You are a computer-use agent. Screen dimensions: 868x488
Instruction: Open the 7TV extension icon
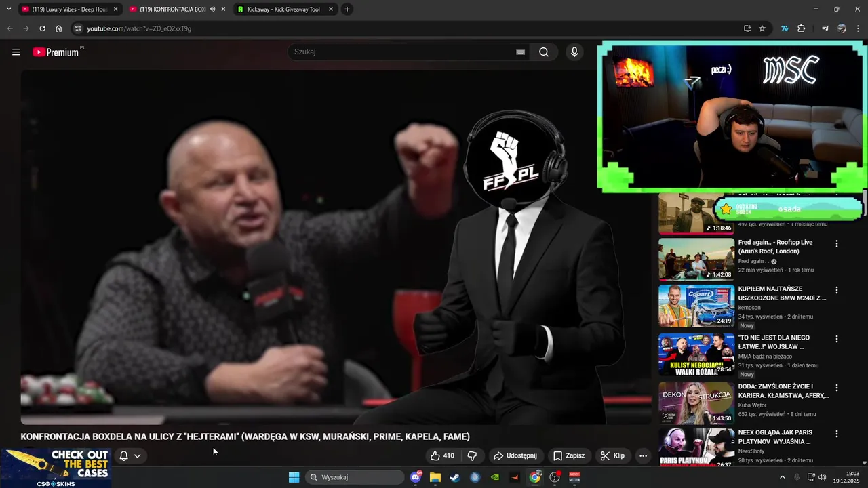(785, 28)
